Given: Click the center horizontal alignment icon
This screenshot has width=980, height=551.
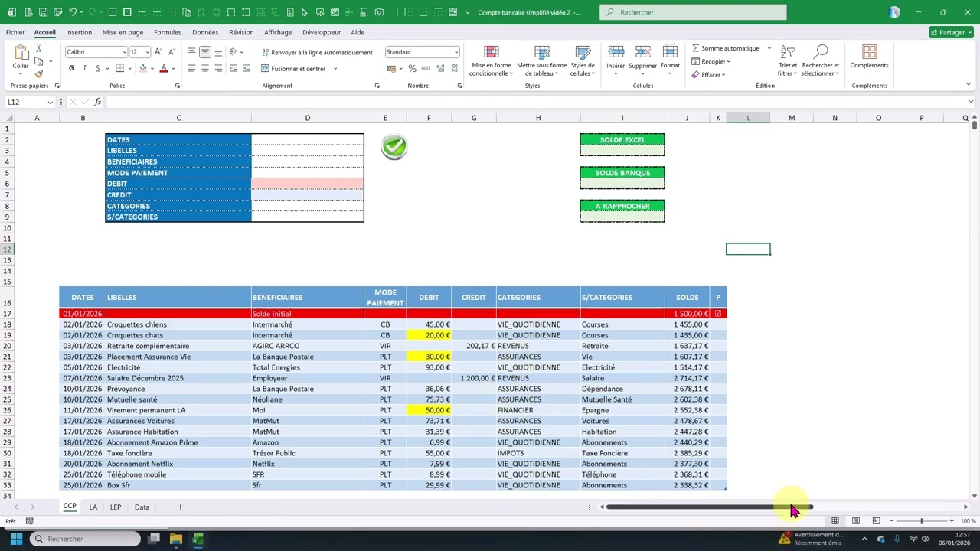Looking at the screenshot, I should 205,68.
